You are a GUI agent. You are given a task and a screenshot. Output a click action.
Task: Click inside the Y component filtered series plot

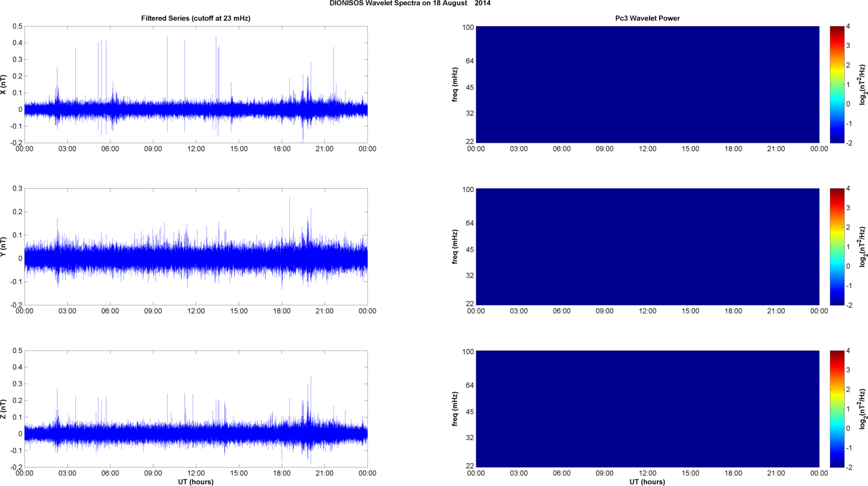[196, 246]
